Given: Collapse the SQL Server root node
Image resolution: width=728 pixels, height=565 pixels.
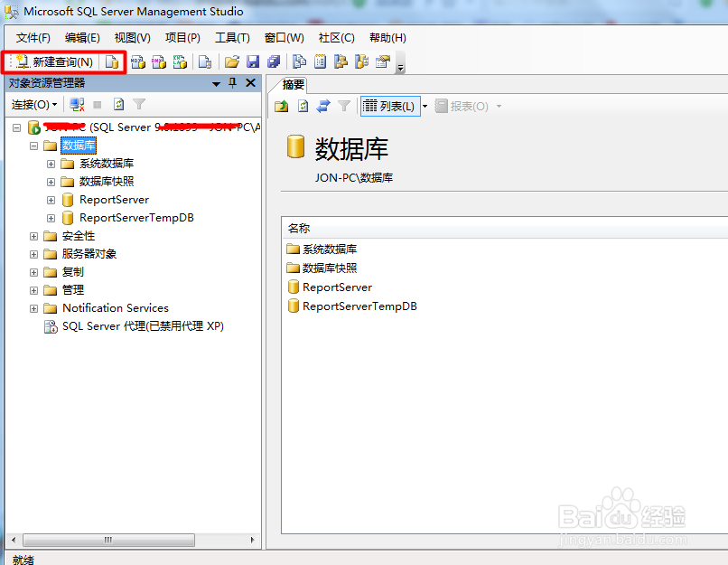Looking at the screenshot, I should [17, 127].
